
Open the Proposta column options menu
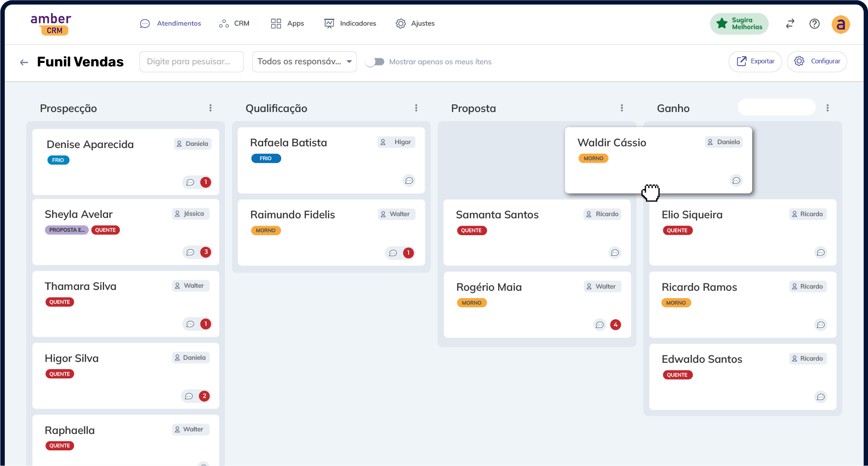pyautogui.click(x=622, y=108)
